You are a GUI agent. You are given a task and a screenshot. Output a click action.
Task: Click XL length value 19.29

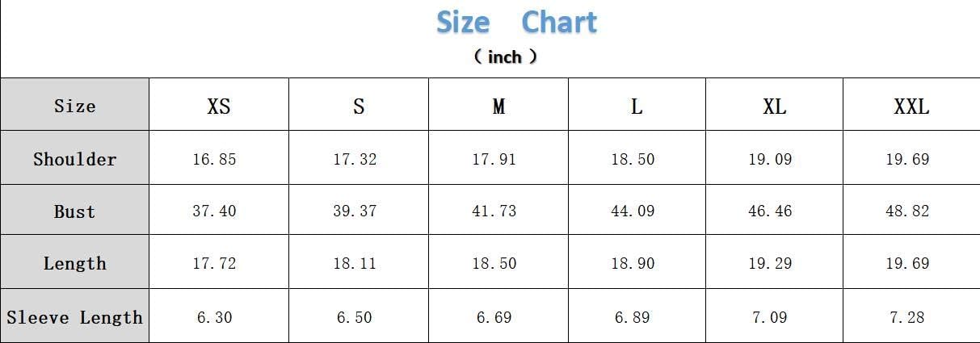point(770,264)
